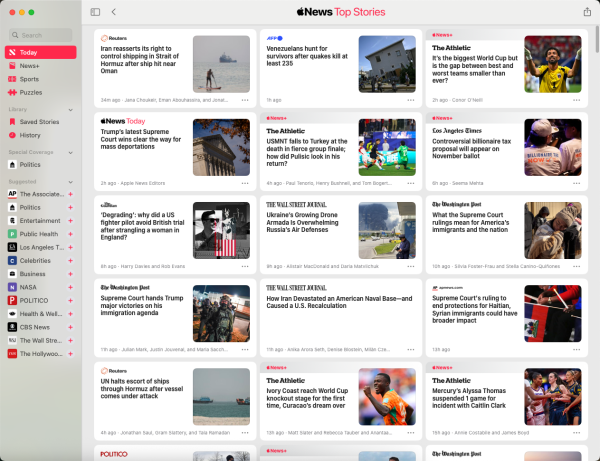Image resolution: width=600 pixels, height=461 pixels.
Task: Open the goalkeeper in yellow thumbnail
Action: pos(553,64)
